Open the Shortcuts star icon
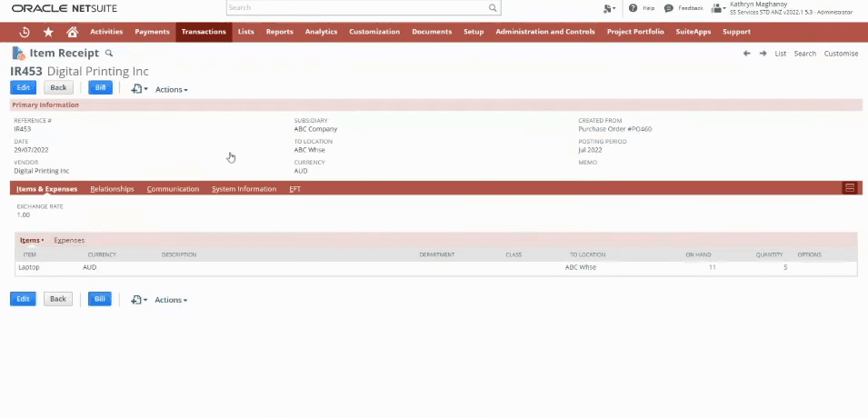 (x=48, y=32)
